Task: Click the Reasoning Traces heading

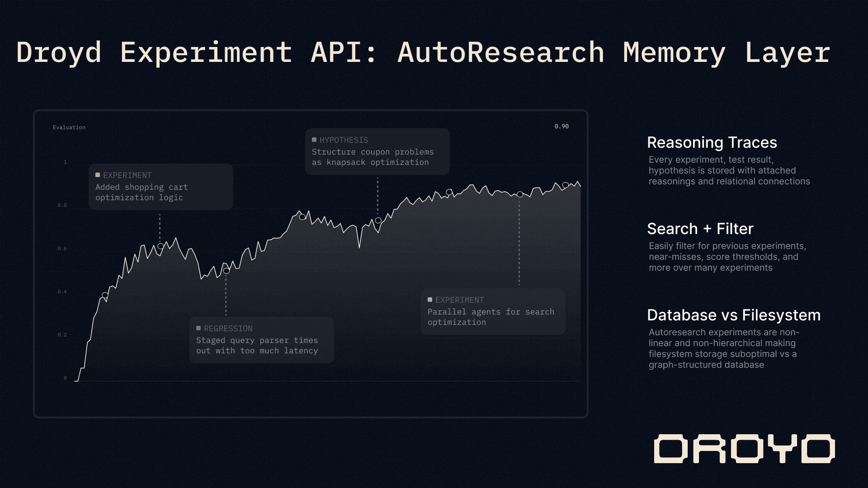Action: tap(712, 142)
